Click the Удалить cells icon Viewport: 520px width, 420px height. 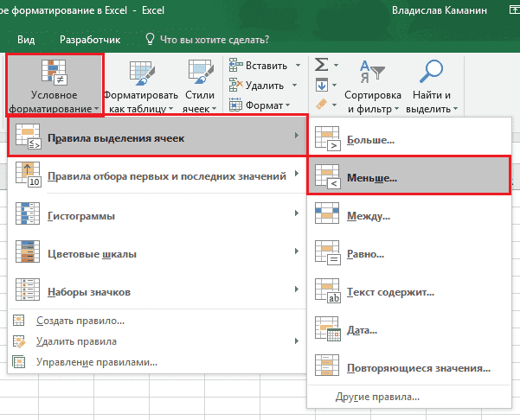[236, 86]
